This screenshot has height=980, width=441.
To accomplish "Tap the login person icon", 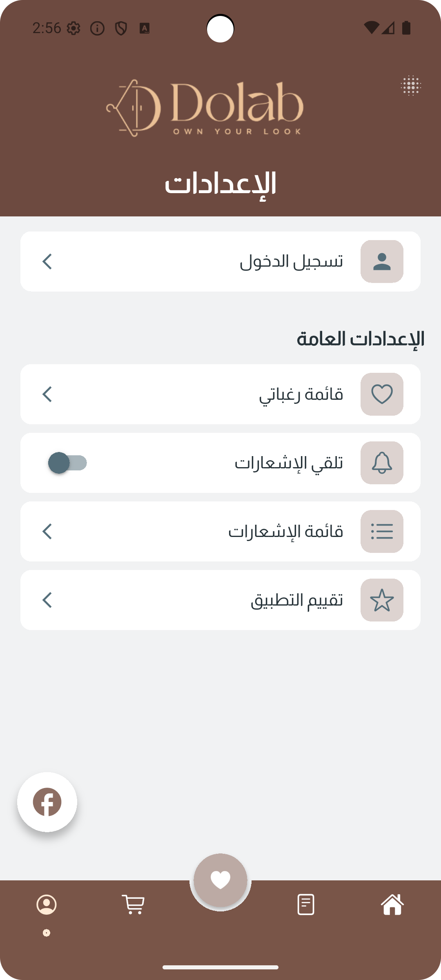I will click(x=382, y=261).
